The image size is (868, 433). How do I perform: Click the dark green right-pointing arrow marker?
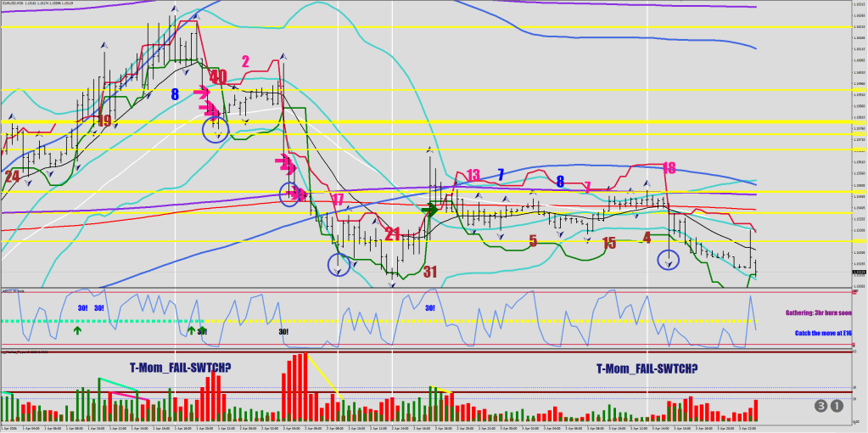[x=429, y=209]
